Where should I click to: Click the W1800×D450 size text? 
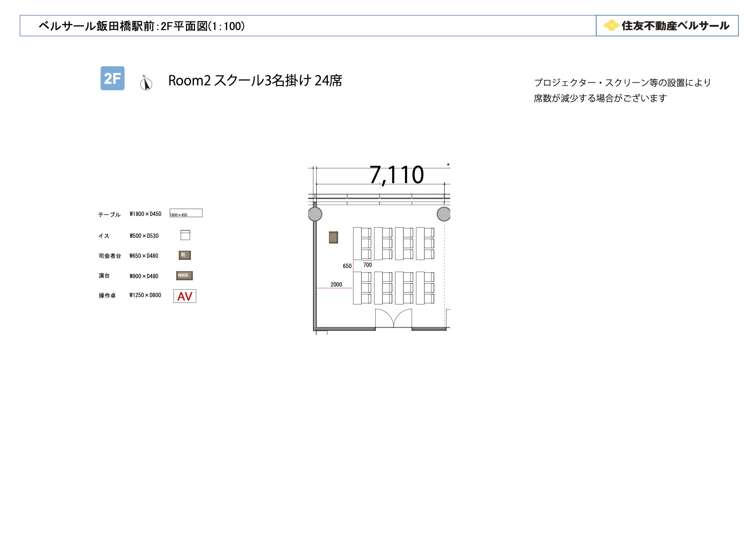coord(145,214)
